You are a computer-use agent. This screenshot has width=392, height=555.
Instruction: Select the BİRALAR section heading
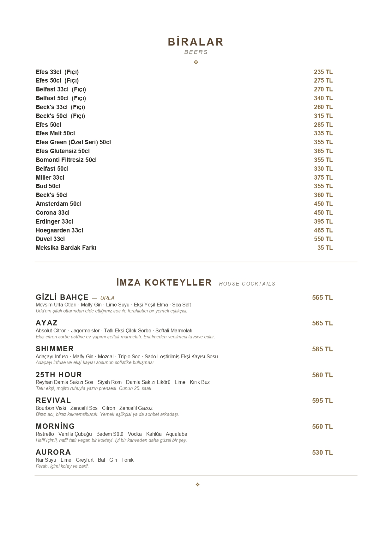tap(196, 42)
